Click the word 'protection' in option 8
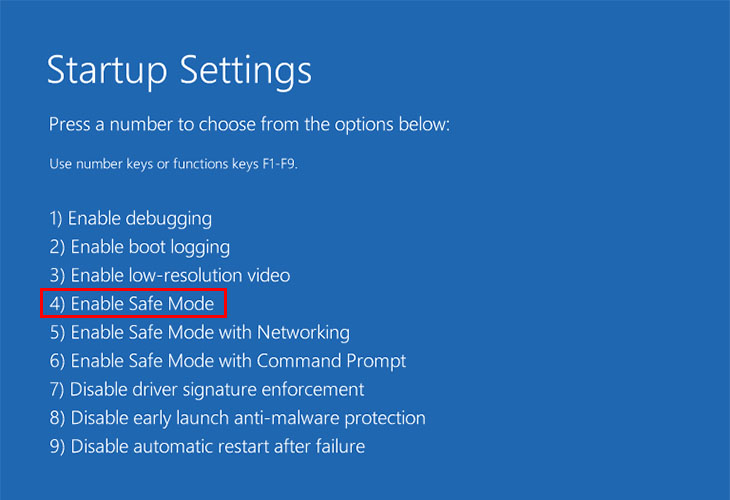The height and width of the screenshot is (500, 730). tap(385, 419)
